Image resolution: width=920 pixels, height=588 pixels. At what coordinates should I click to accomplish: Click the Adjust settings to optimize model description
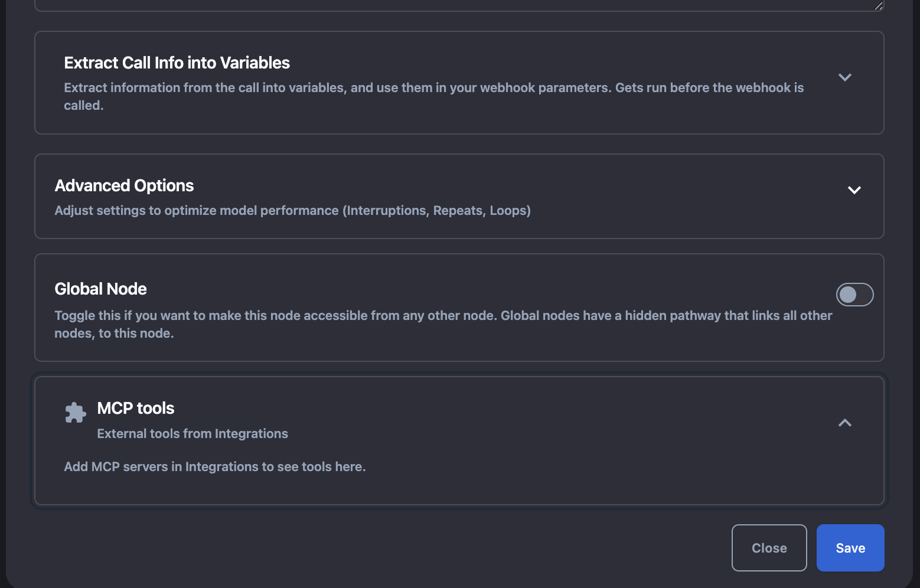point(292,211)
